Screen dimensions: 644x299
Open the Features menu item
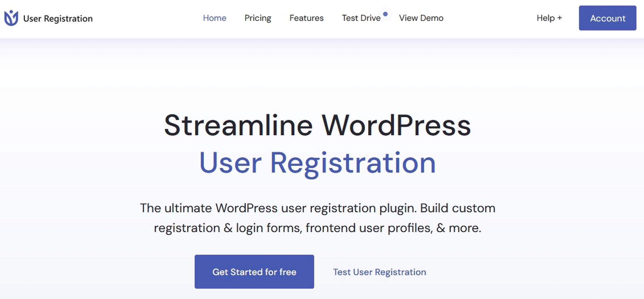306,18
